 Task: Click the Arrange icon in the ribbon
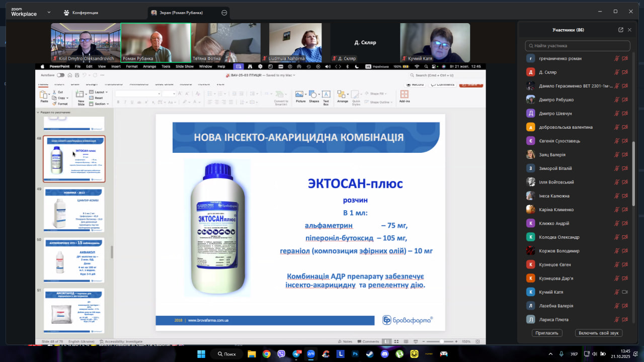[x=343, y=96]
